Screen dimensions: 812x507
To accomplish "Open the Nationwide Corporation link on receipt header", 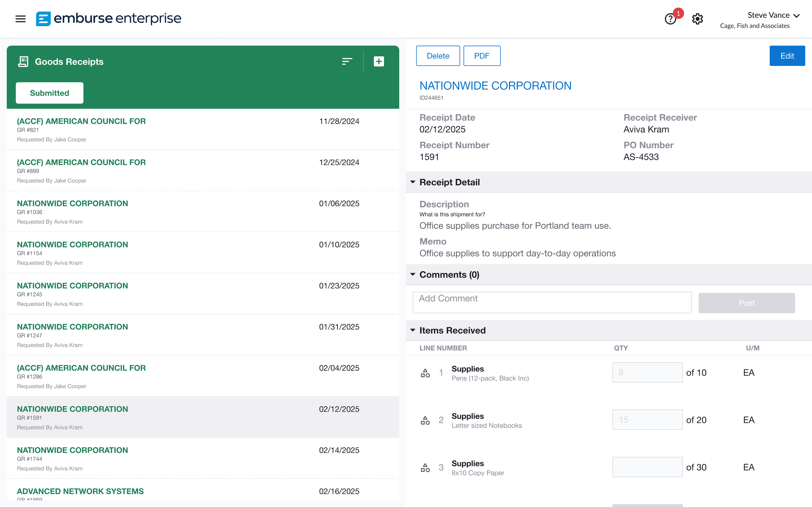I will (496, 86).
